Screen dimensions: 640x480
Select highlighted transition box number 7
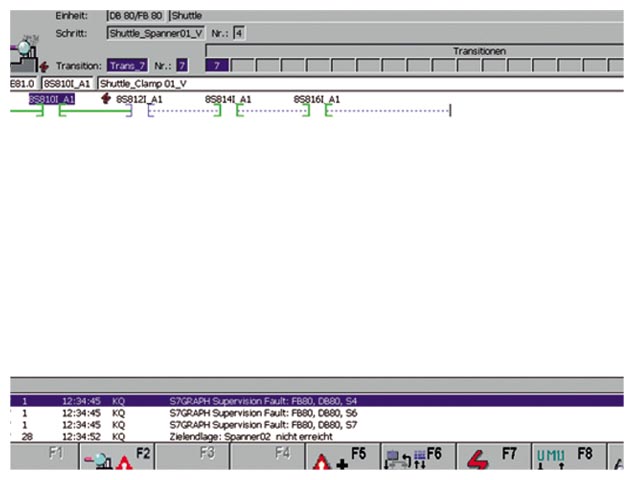click(217, 65)
